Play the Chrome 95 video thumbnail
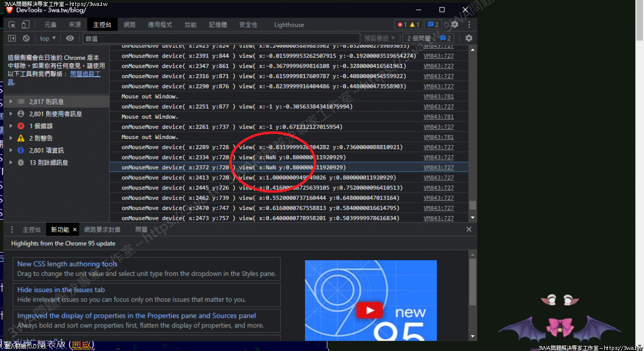Screen dimensions: 644x351 tap(370, 310)
